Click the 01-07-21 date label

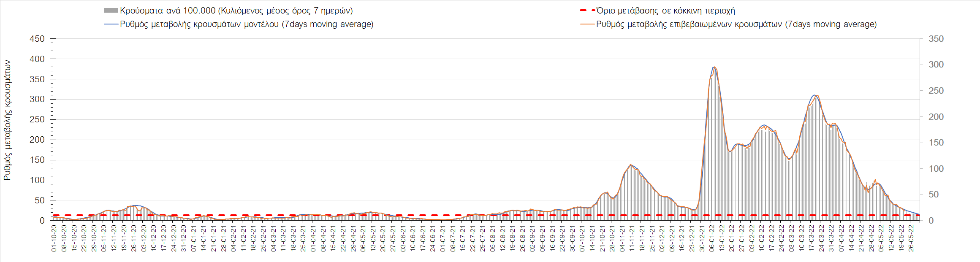pos(442,238)
